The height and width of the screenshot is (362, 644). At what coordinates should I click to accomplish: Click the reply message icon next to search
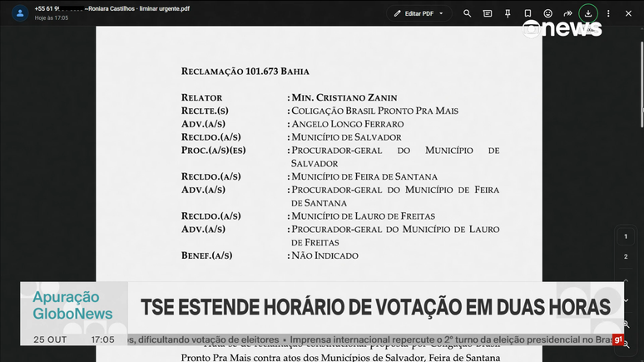click(488, 13)
